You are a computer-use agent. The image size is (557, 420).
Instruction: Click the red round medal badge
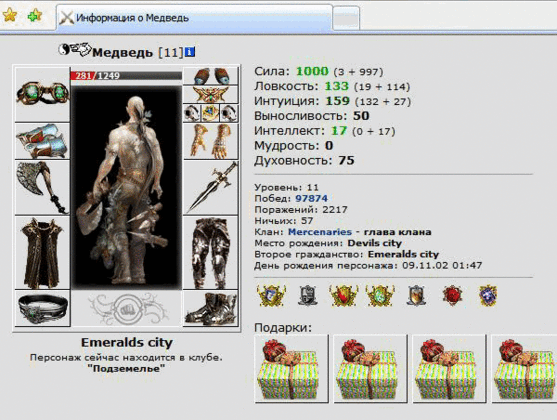click(452, 296)
